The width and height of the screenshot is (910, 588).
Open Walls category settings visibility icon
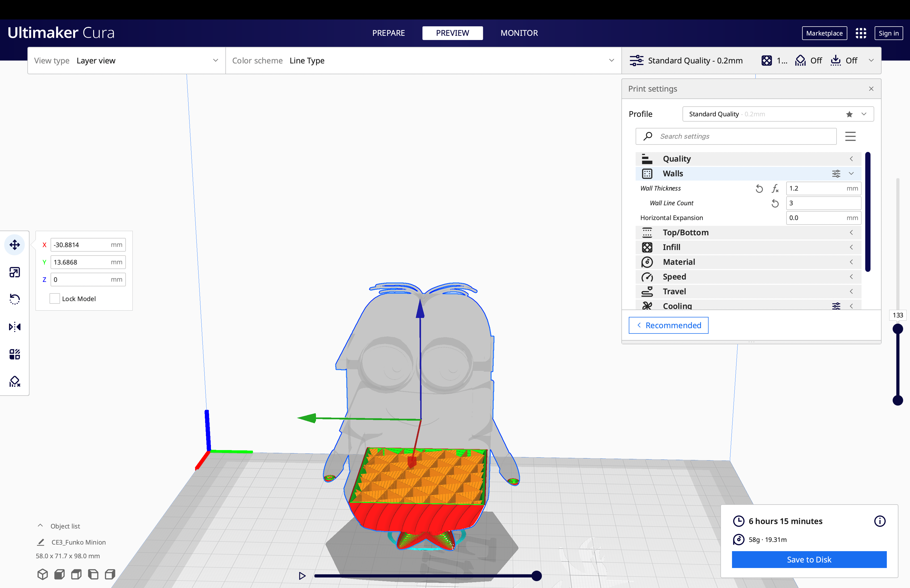[x=836, y=174]
